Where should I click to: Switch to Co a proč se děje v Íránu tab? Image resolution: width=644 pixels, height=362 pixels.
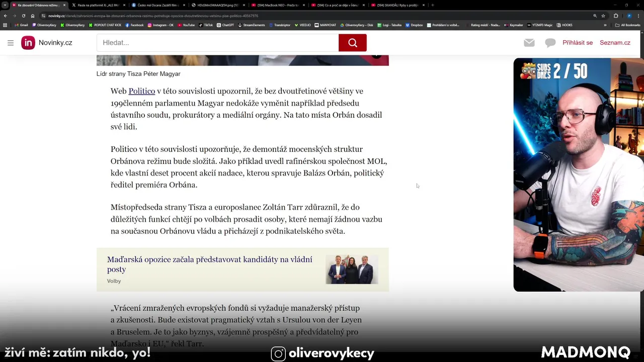click(338, 5)
